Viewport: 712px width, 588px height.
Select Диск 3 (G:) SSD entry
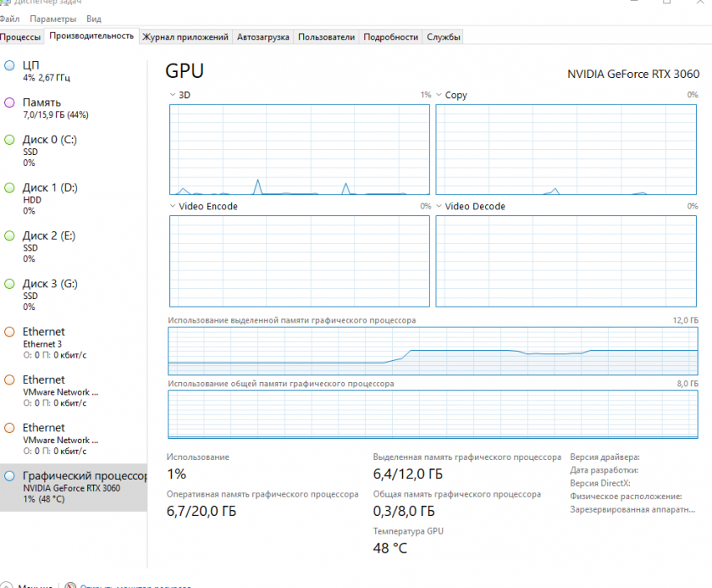coord(74,295)
